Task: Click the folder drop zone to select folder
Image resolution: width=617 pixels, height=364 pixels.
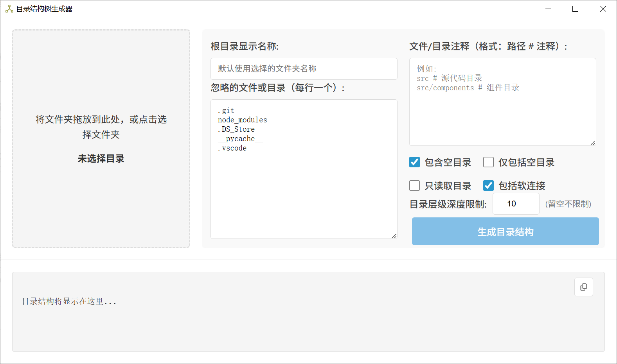Action: point(101,138)
